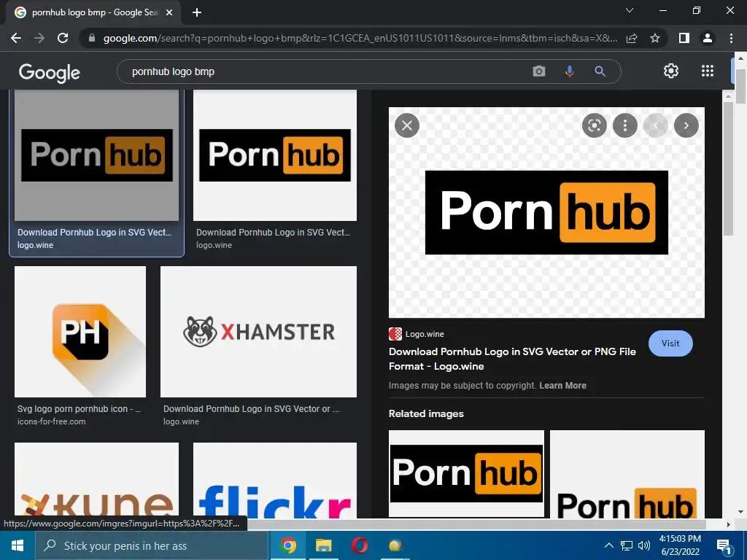Open File Explorer from the taskbar
This screenshot has height=560, width=747.
coord(323,545)
